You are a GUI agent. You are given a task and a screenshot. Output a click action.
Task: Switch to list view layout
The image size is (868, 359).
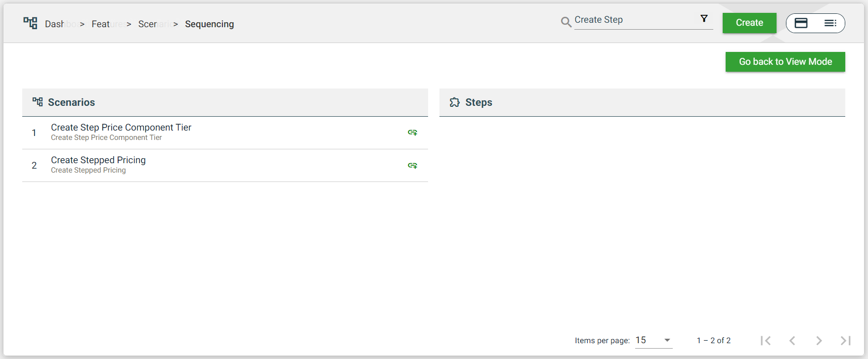click(830, 23)
